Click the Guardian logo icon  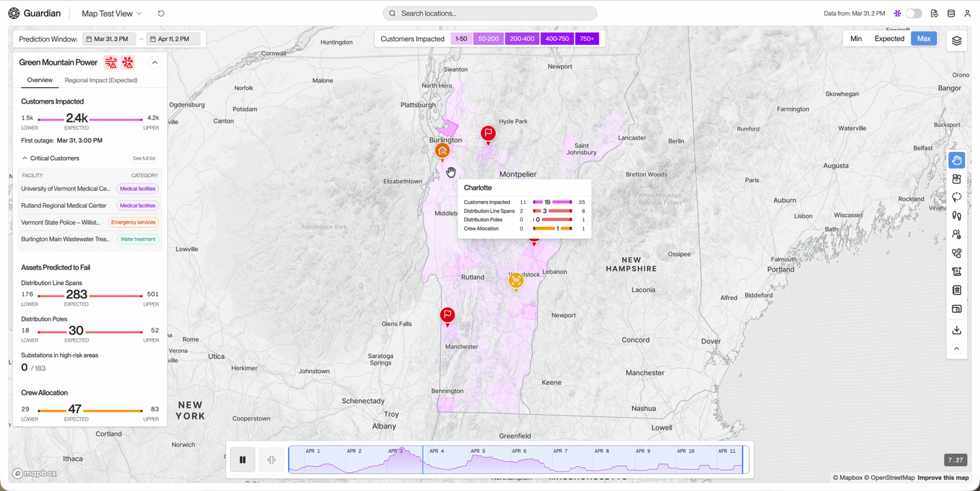(14, 13)
